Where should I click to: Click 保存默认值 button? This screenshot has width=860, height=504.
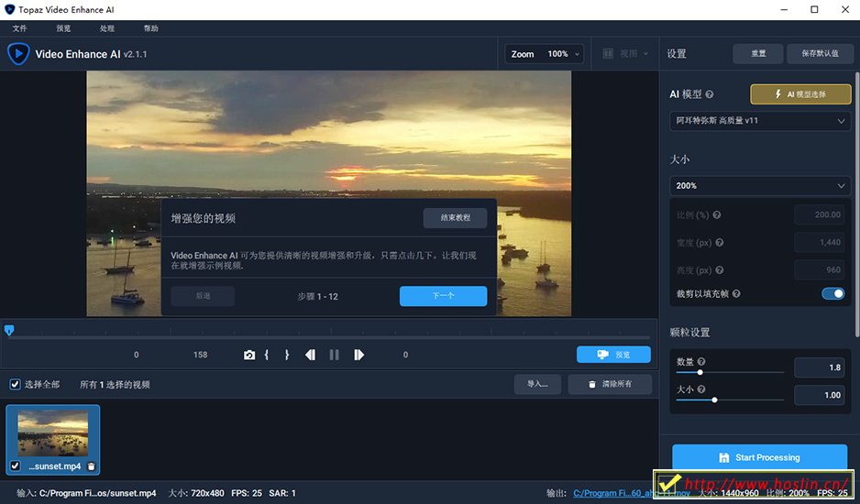tap(820, 54)
